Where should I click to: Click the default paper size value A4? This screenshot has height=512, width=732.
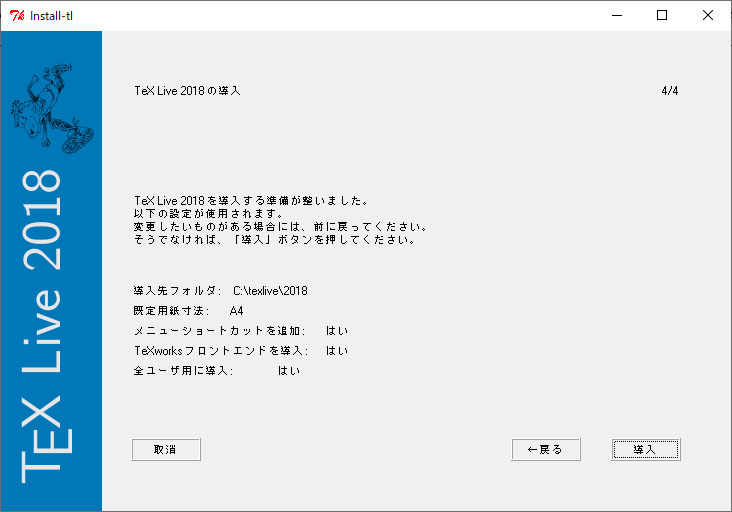point(237,311)
